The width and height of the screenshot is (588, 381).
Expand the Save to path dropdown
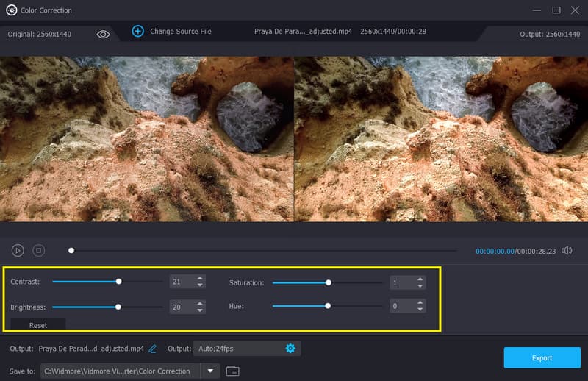click(x=210, y=371)
